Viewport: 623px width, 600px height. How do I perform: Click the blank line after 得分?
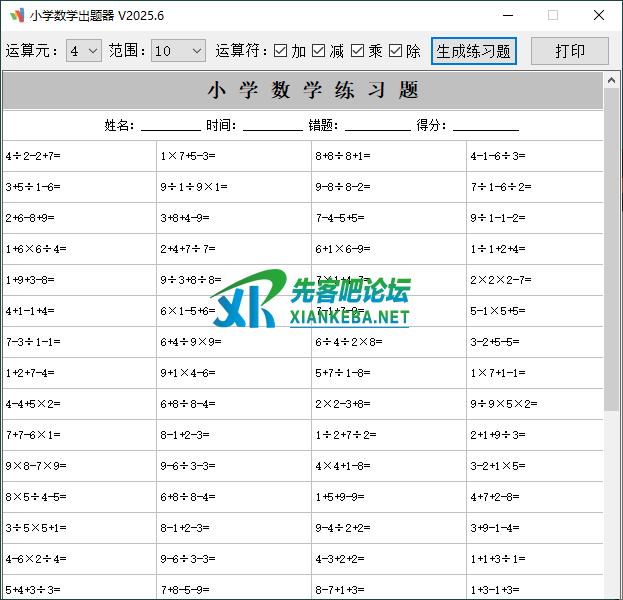[485, 126]
